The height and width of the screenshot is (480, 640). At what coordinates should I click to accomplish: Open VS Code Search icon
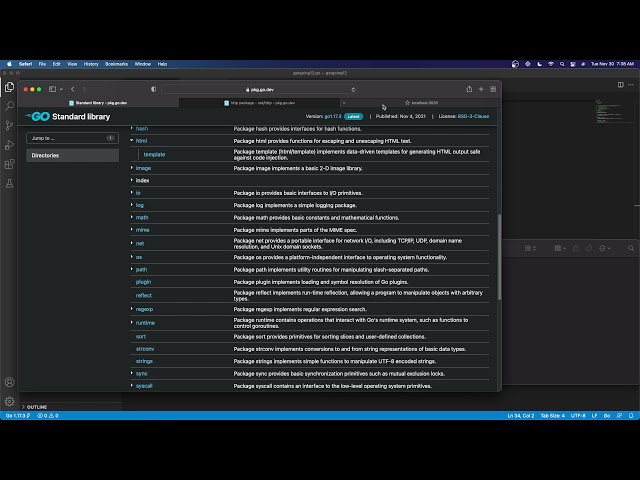pyautogui.click(x=9, y=106)
